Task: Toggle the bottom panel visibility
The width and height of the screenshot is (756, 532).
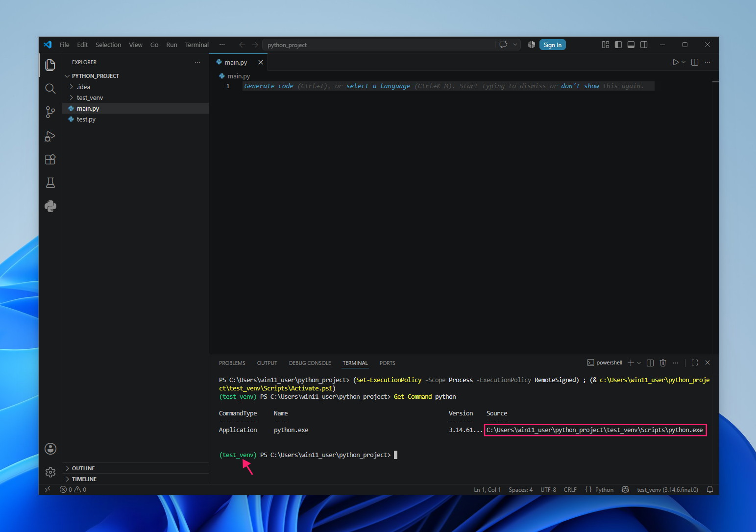Action: (631, 45)
